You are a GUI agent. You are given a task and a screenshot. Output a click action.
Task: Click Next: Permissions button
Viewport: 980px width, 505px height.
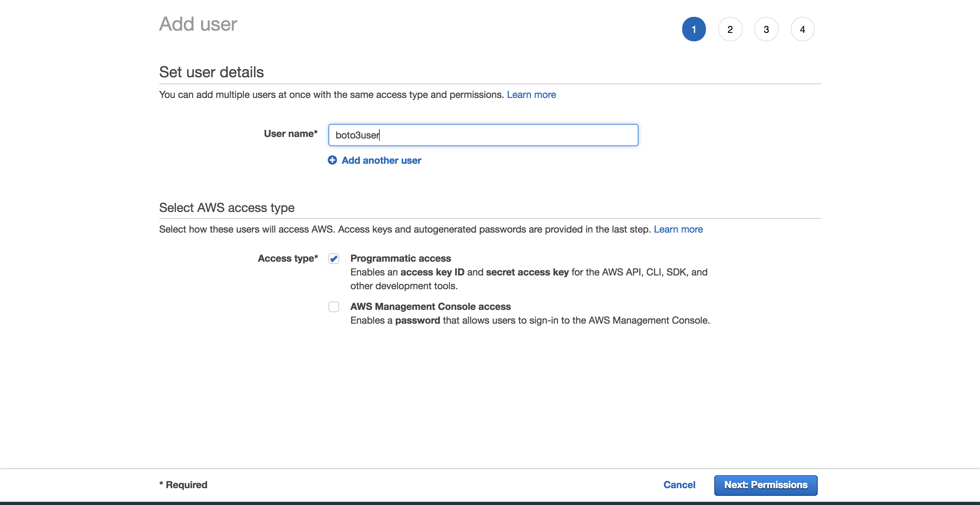(766, 485)
